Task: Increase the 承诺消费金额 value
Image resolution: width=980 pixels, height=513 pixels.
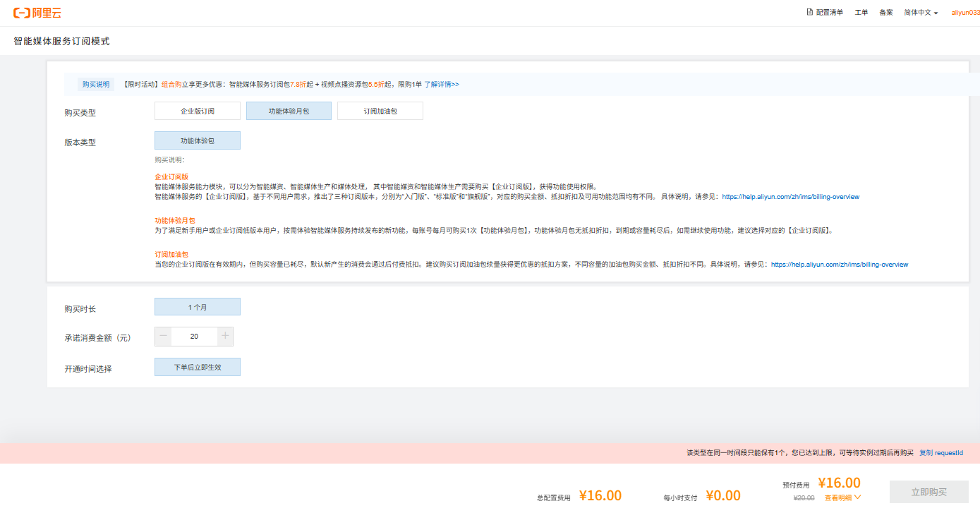Action: pyautogui.click(x=225, y=337)
